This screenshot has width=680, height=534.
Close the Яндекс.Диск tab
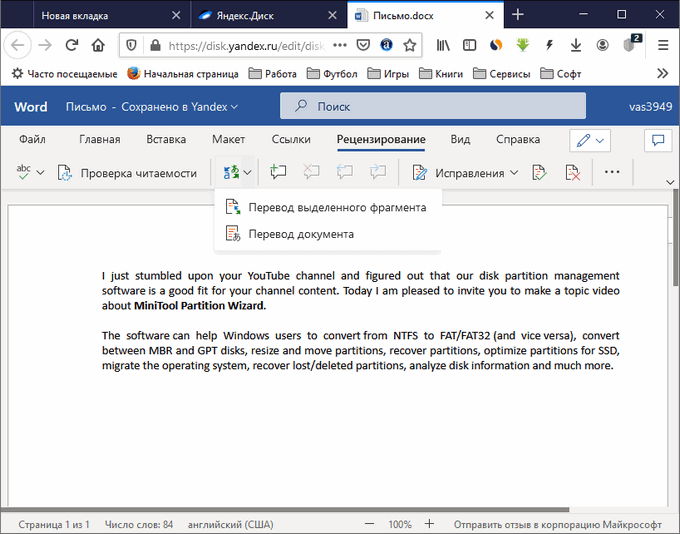(x=332, y=15)
